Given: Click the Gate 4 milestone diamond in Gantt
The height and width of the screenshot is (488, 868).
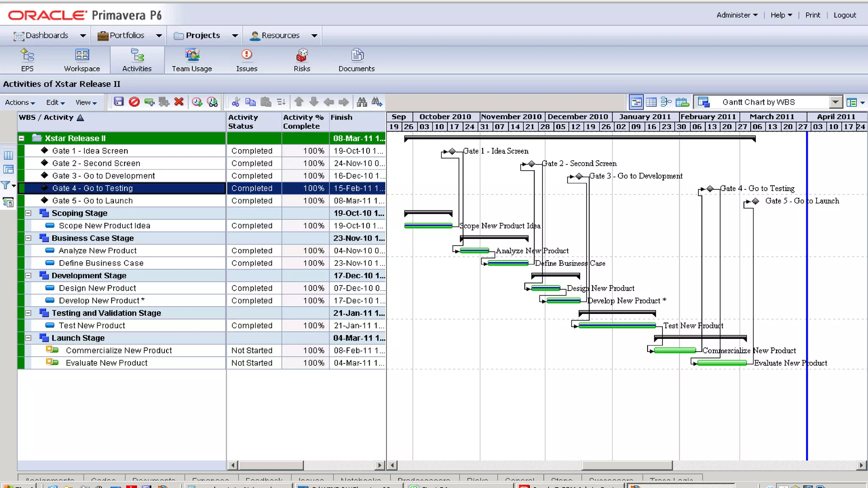Looking at the screenshot, I should pyautogui.click(x=710, y=189).
